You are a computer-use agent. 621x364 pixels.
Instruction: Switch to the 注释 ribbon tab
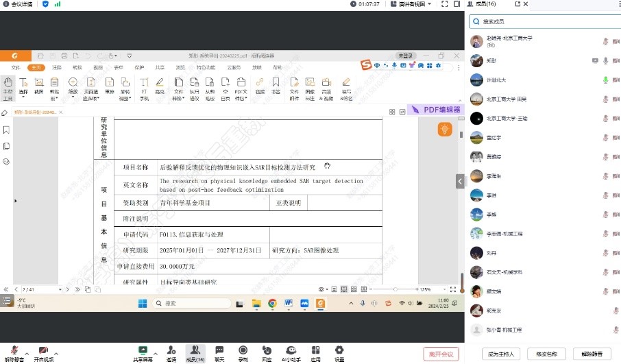(57, 68)
